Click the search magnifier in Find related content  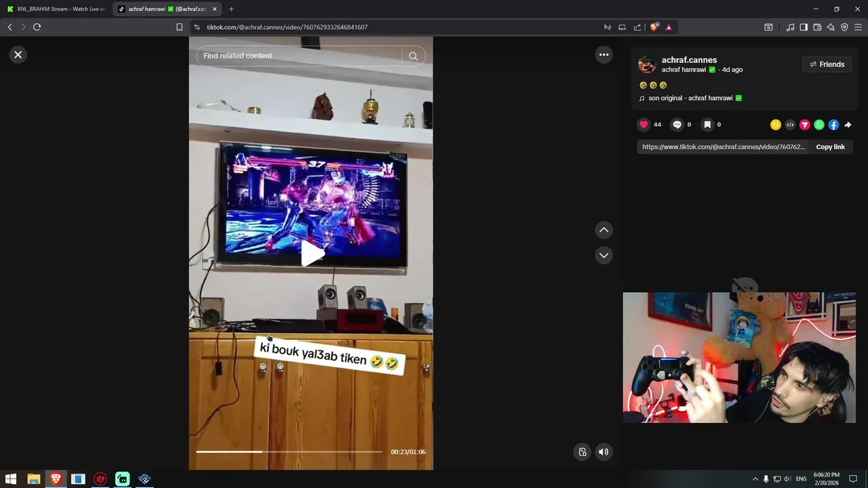pyautogui.click(x=413, y=56)
